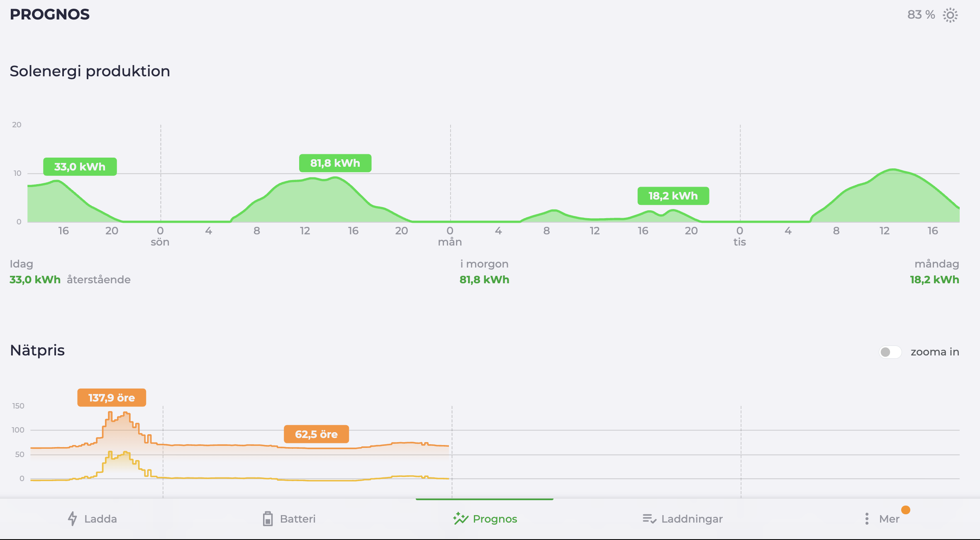Tap the battery icon in the bottom bar

click(x=268, y=518)
